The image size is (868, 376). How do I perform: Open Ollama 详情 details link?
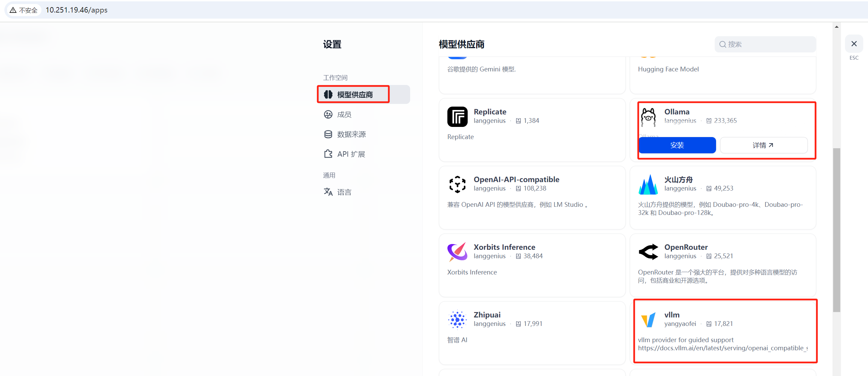click(x=763, y=145)
